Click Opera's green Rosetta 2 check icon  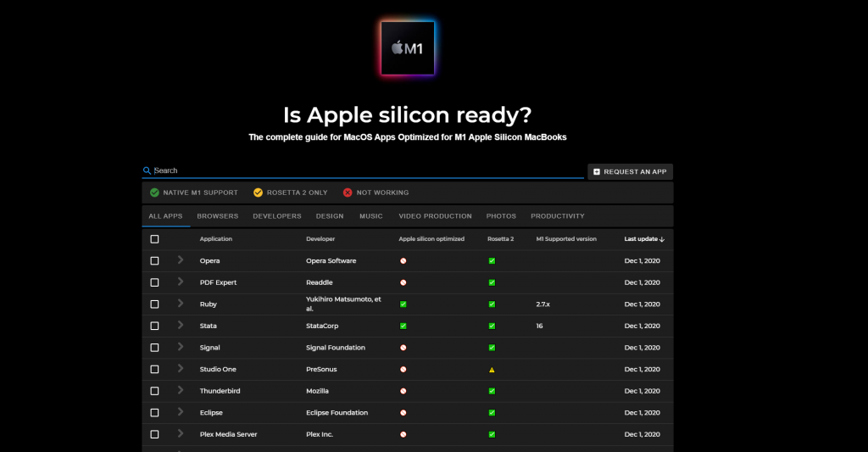pyautogui.click(x=492, y=261)
